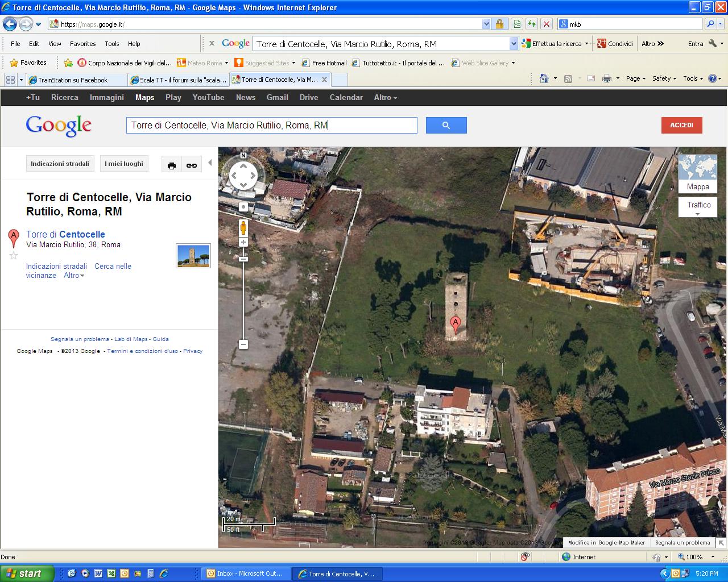This screenshot has height=582, width=728.
Task: Click the zoom slider handle on map
Action: tap(243, 259)
